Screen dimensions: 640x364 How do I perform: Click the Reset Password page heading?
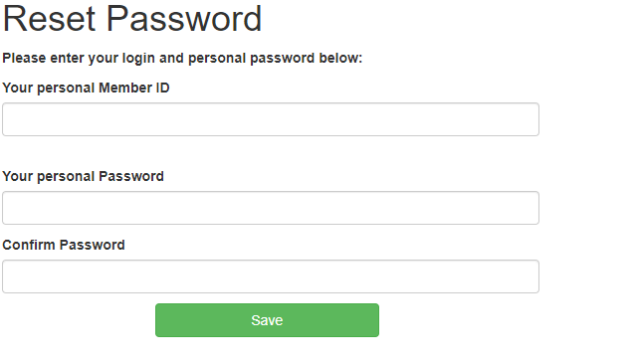[131, 19]
